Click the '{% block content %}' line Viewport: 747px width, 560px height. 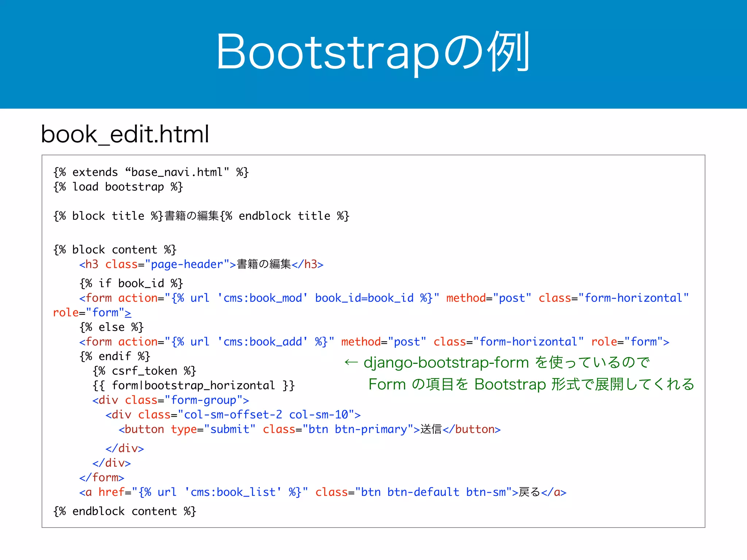point(115,250)
